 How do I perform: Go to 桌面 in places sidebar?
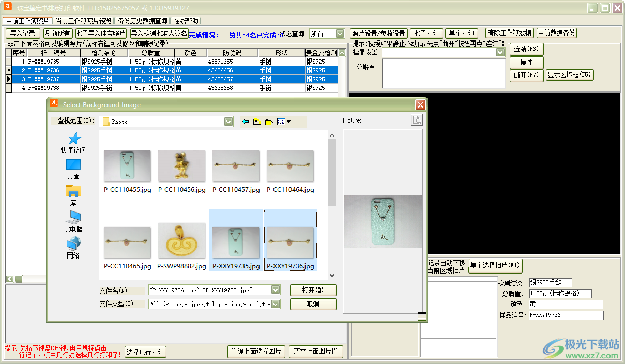(73, 169)
